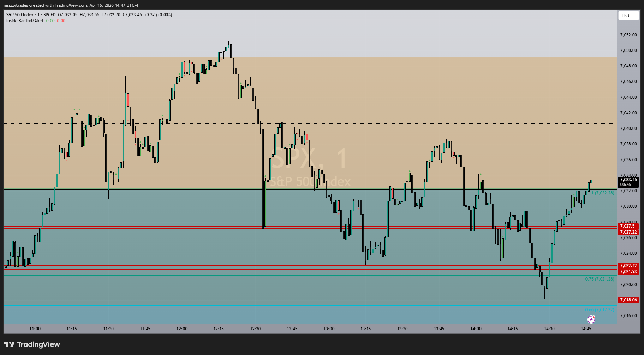Click the low value L7,032.70

pyautogui.click(x=111, y=15)
